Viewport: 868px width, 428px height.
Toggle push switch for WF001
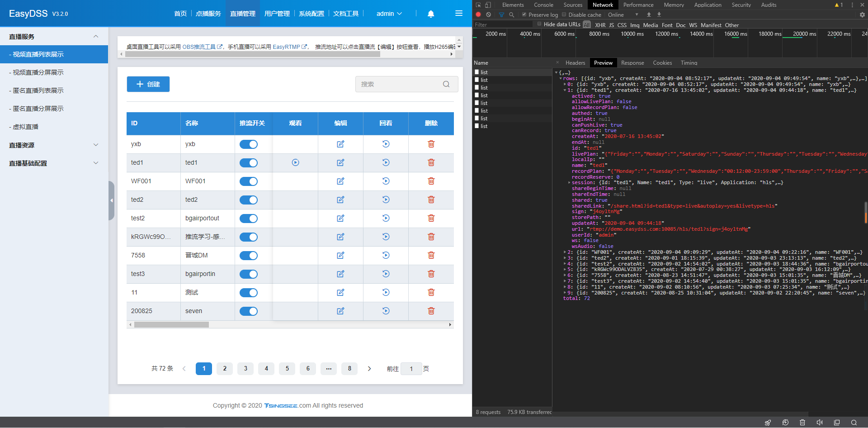(249, 181)
